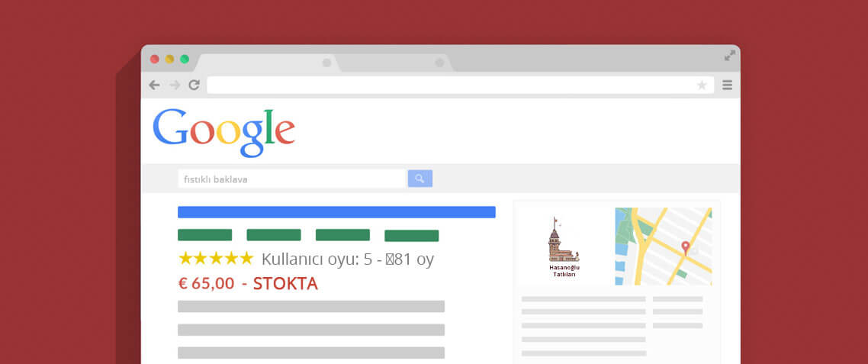The image size is (868, 364).
Task: Click the five-star rating
Action: [x=216, y=258]
